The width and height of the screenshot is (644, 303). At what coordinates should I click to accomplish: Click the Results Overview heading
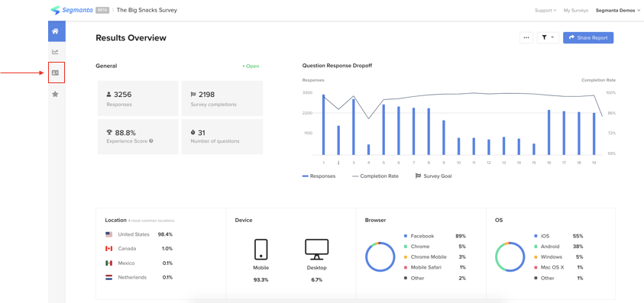(x=131, y=37)
